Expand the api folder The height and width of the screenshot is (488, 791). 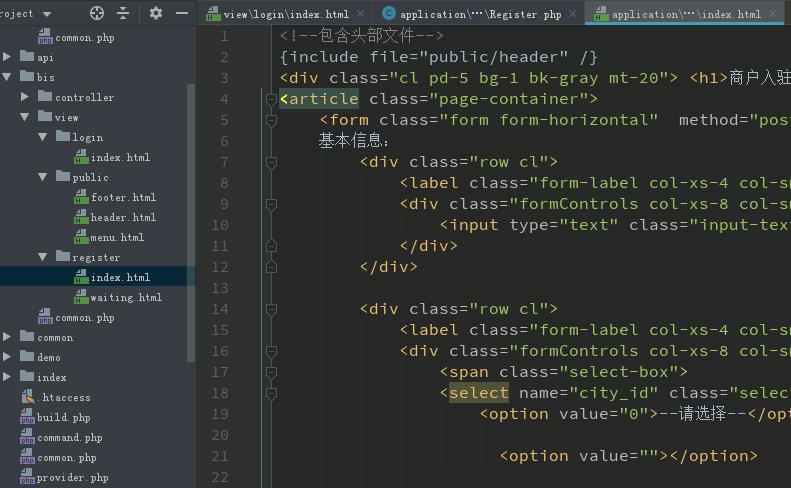7,57
